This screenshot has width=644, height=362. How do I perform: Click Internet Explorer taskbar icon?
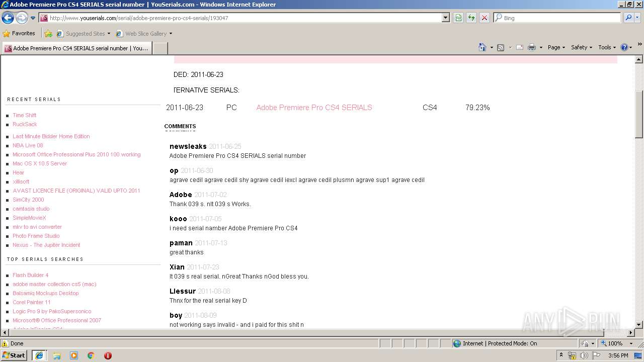tap(39, 355)
